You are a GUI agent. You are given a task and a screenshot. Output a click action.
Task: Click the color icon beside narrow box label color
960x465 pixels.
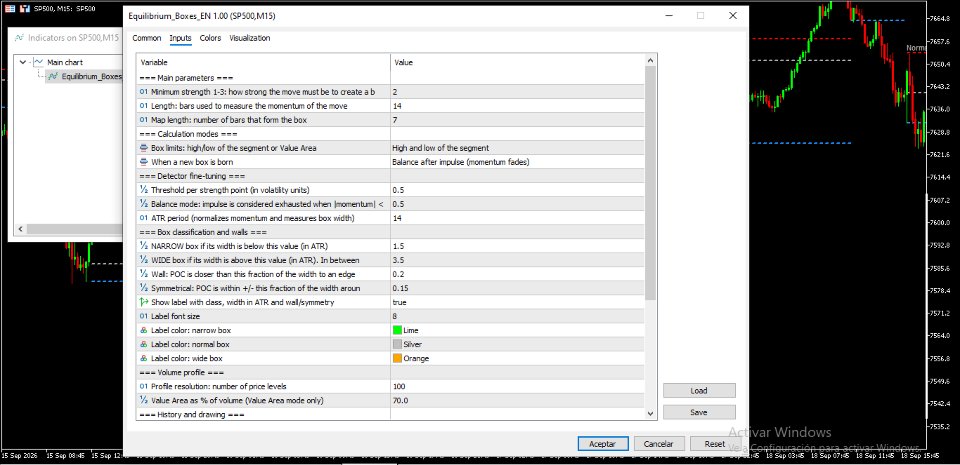tap(144, 330)
